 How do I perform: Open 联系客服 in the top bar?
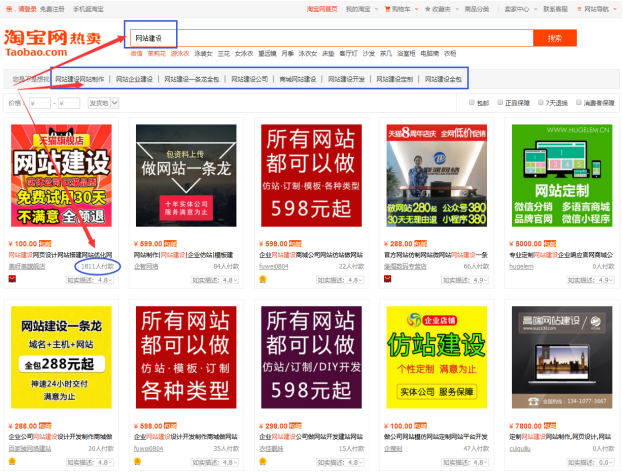pos(555,9)
